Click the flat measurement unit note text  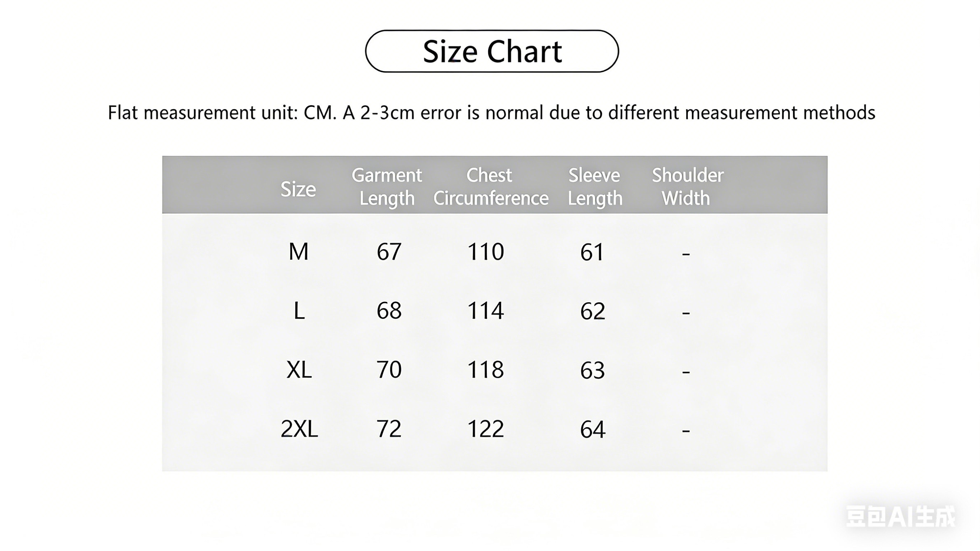pyautogui.click(x=491, y=113)
